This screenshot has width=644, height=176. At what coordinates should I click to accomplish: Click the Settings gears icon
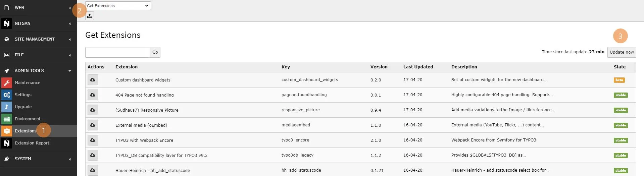point(7,95)
